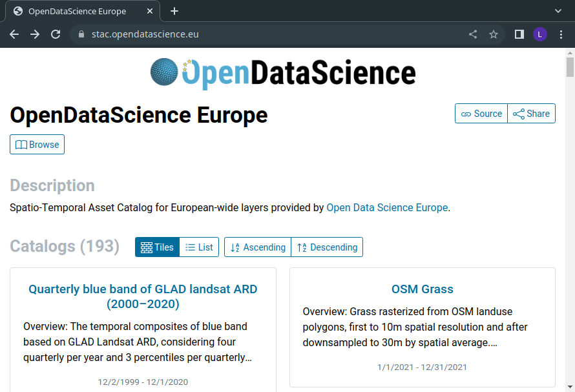This screenshot has width=575, height=392.
Task: Reload the current page
Action: pyautogui.click(x=56, y=34)
